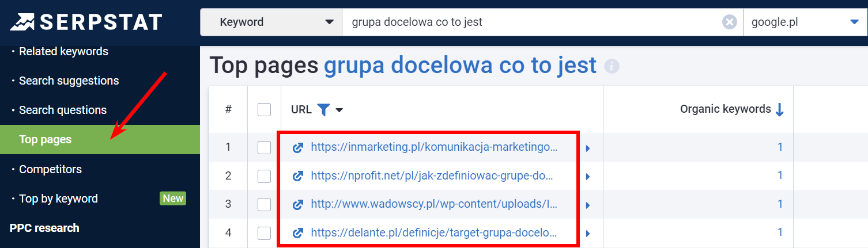Open the Keyword search type dropdown
The width and height of the screenshot is (868, 248).
tap(271, 22)
